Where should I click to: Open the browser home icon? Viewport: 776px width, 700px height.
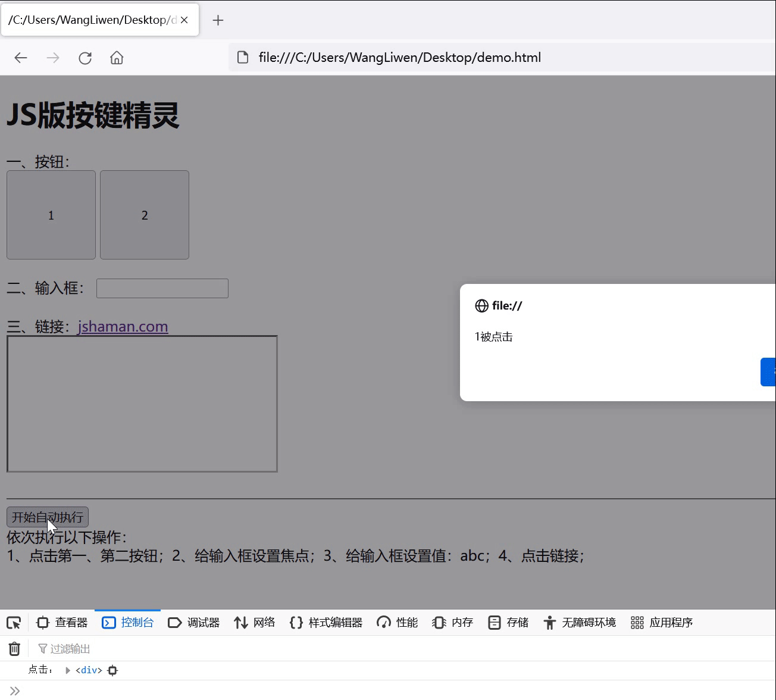(x=116, y=57)
